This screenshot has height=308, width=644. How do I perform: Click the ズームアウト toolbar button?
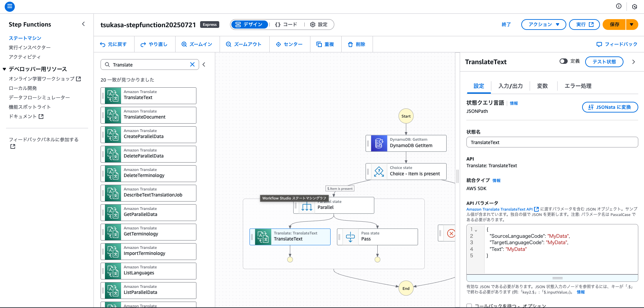coord(244,44)
